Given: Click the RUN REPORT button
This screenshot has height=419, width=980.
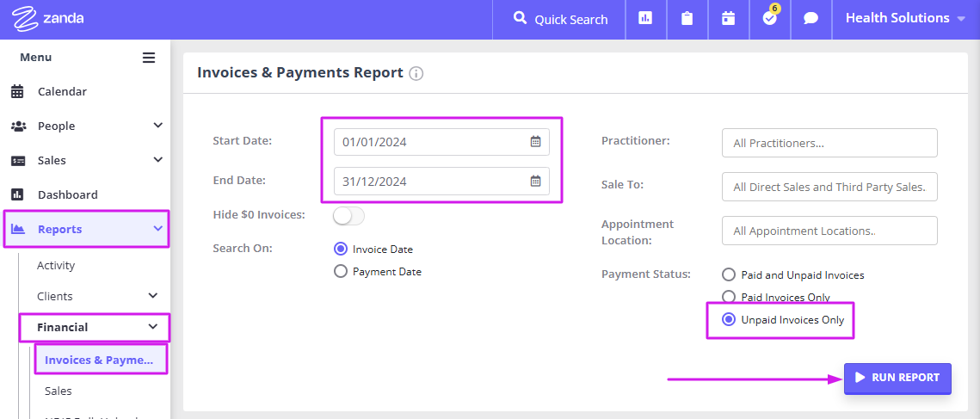Looking at the screenshot, I should 897,378.
